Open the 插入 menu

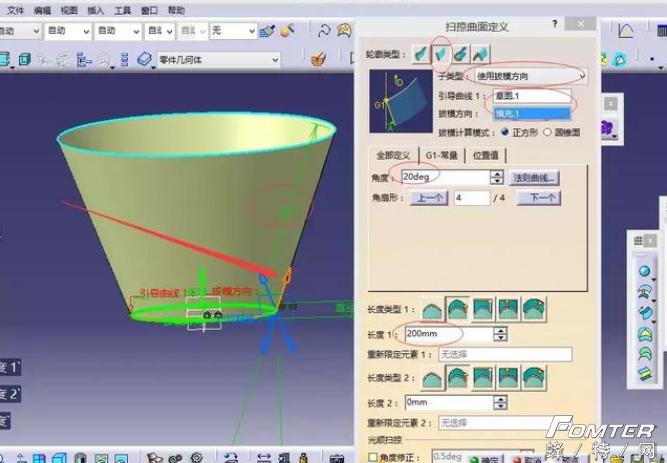coord(96,11)
